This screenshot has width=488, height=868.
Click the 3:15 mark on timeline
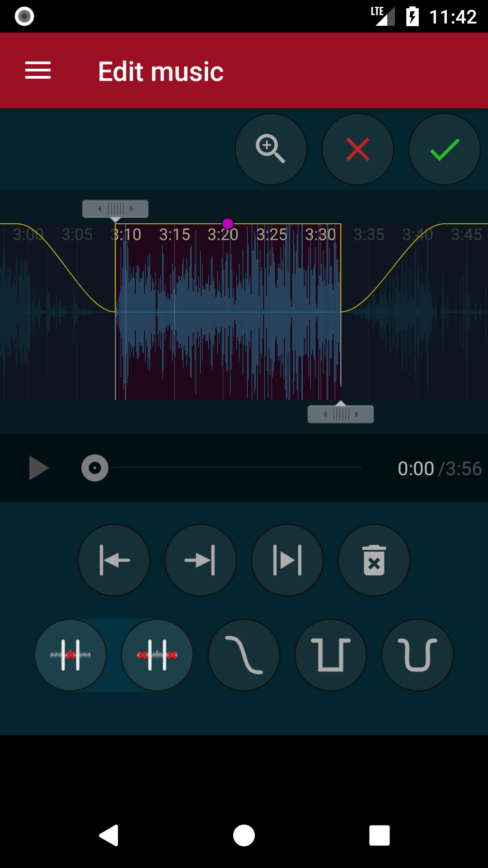click(174, 235)
